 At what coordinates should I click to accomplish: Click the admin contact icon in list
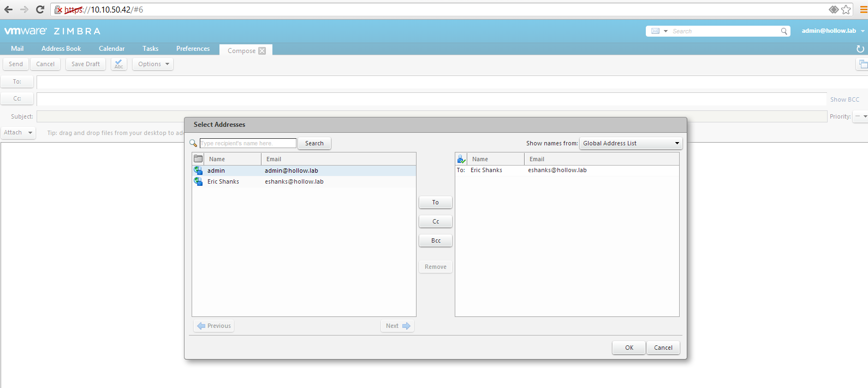pyautogui.click(x=198, y=171)
